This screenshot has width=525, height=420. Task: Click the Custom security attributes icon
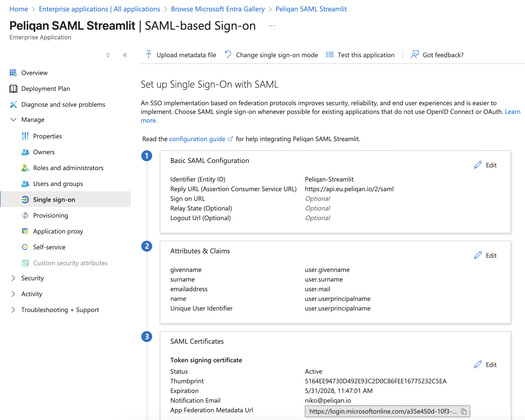pos(25,263)
